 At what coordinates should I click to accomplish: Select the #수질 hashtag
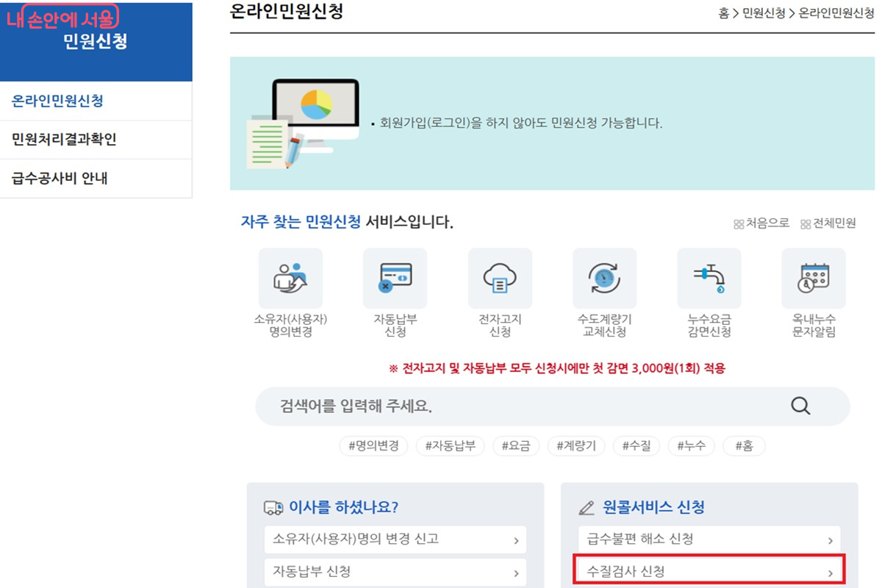637,445
